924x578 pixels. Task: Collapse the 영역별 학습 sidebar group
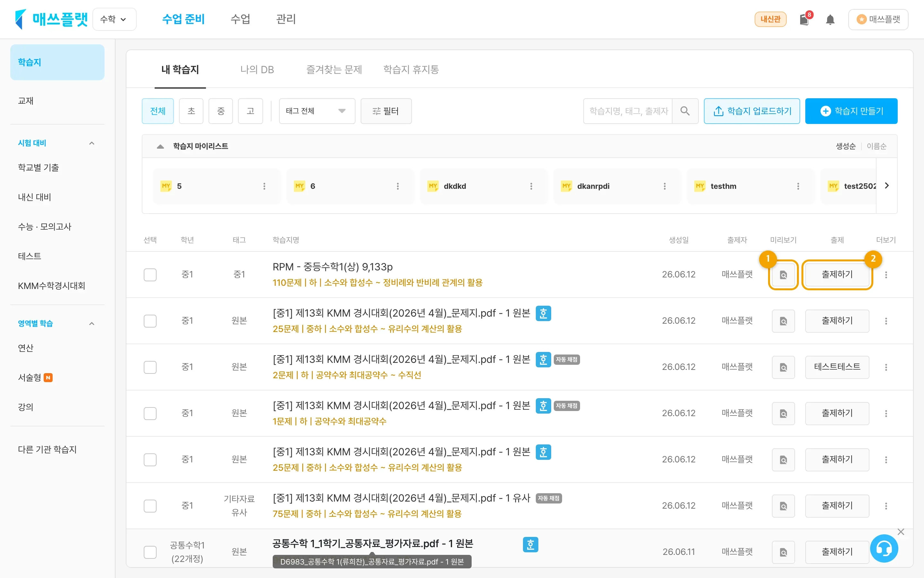pos(92,323)
